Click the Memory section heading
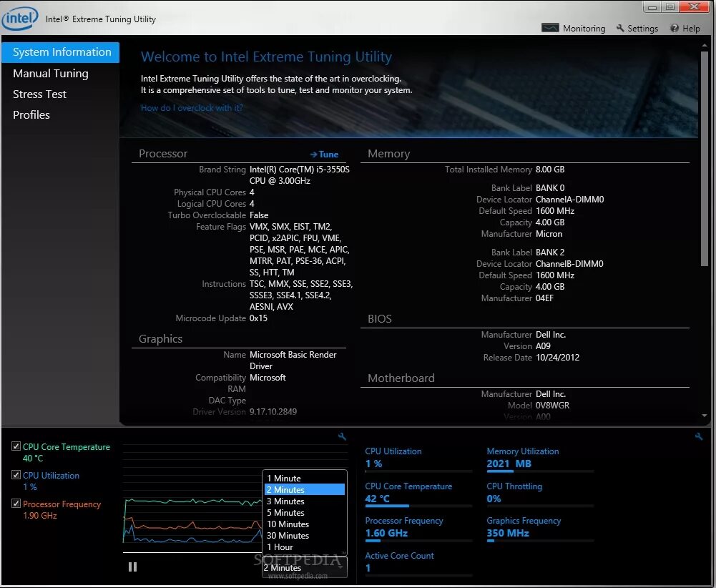The height and width of the screenshot is (588, 716). [388, 154]
